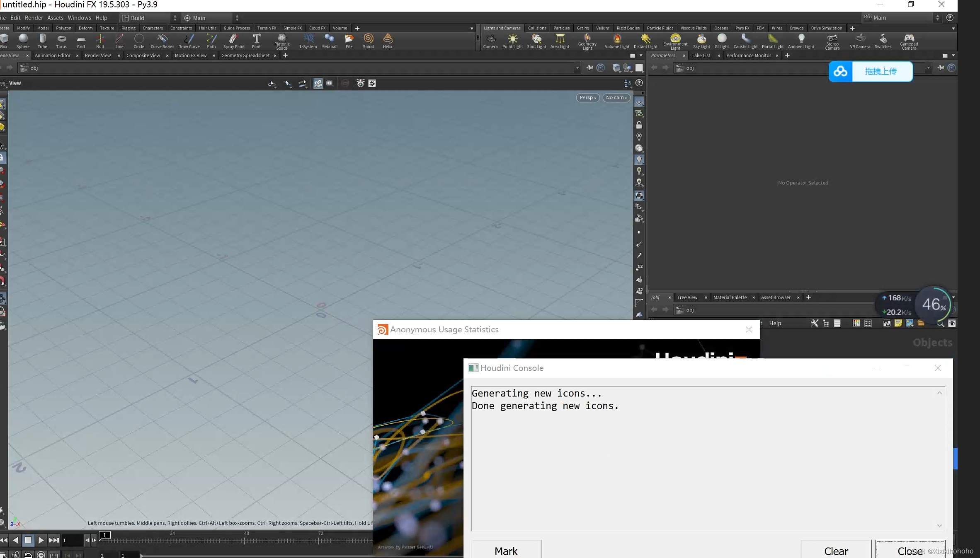Switch to the Pyro FX shelf tab
Screen dimensions: 980x558
pyautogui.click(x=742, y=28)
